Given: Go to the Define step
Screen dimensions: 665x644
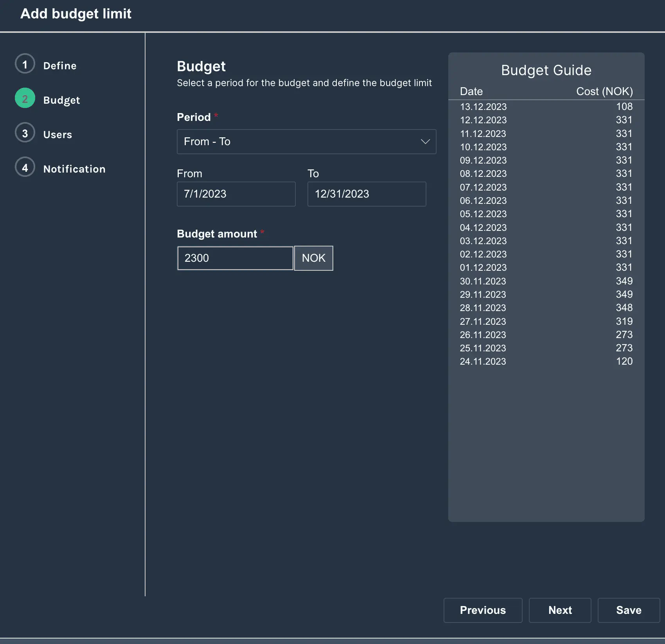Looking at the screenshot, I should coord(60,66).
